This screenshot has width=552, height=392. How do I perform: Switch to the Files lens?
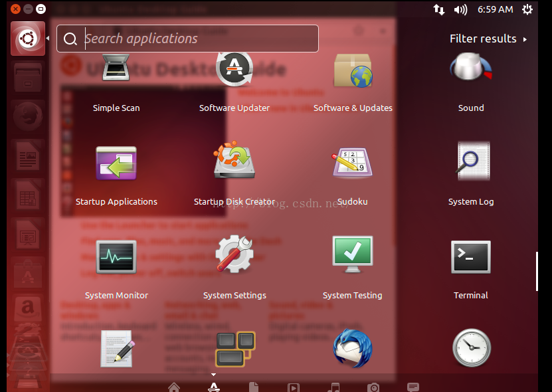click(254, 387)
